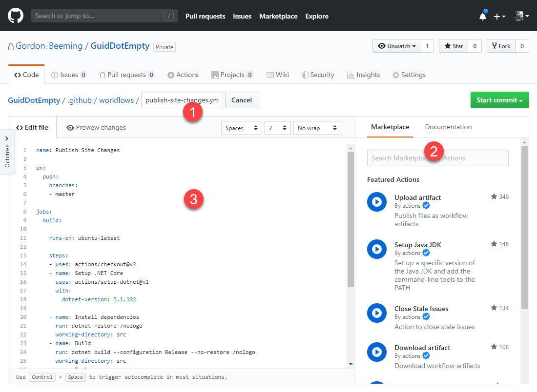537x392 pixels.
Task: Open the Unwatch dropdown
Action: point(397,46)
